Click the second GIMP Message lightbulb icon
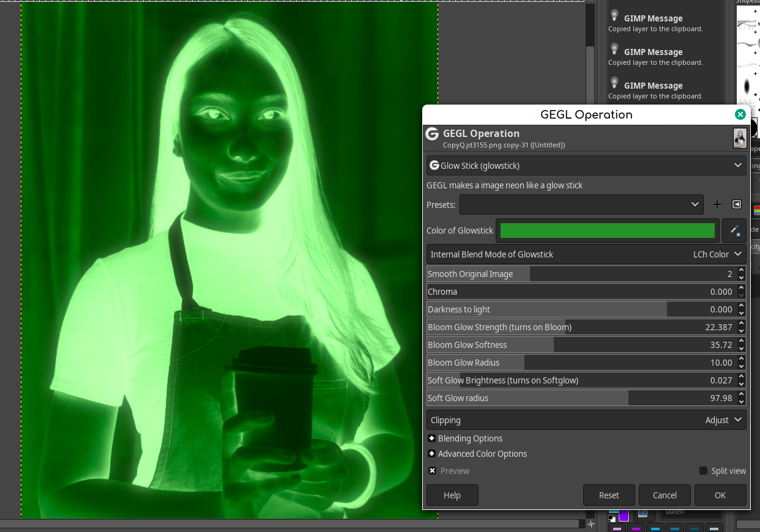Screen dimensions: 760x532 tap(614, 49)
